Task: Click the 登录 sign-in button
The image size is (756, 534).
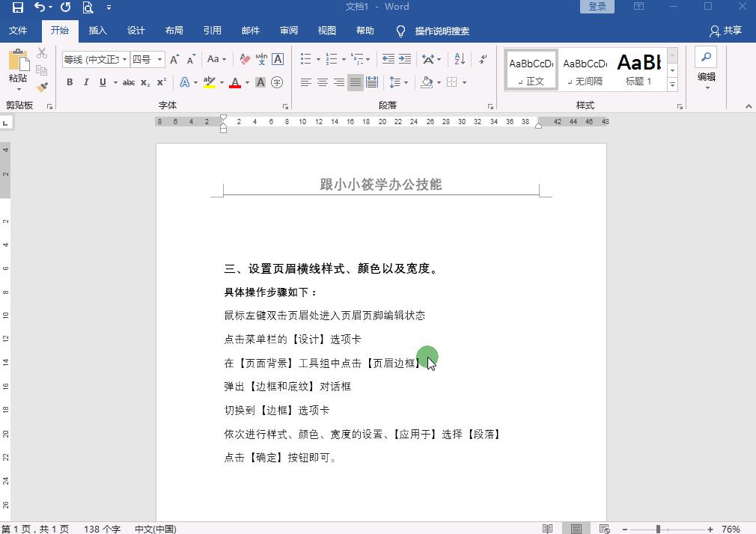Action: (597, 6)
